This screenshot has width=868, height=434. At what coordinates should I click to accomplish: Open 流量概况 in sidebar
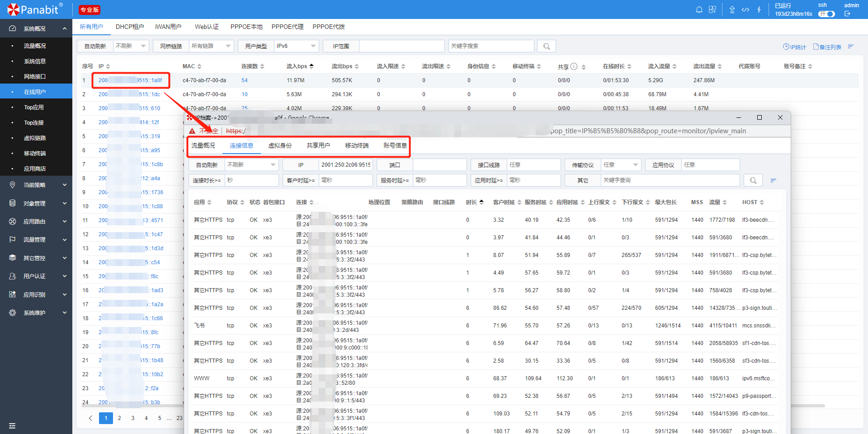tap(35, 46)
